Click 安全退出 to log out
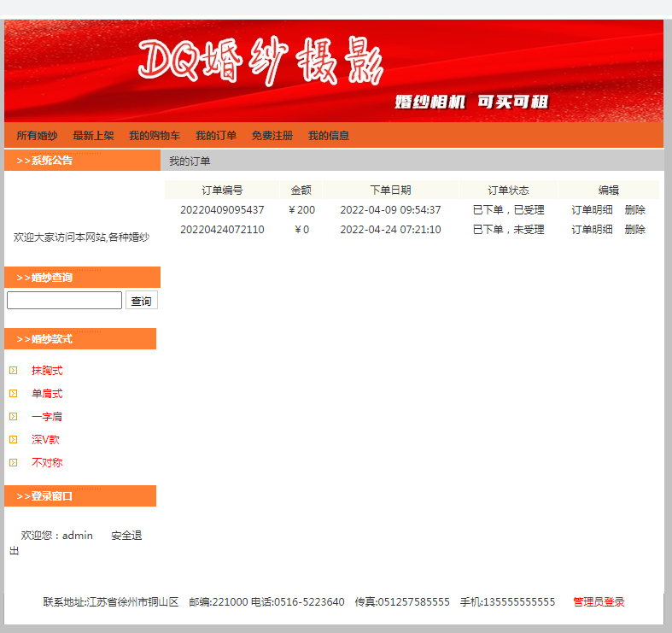Screen dimensions: 672x633 point(126,536)
